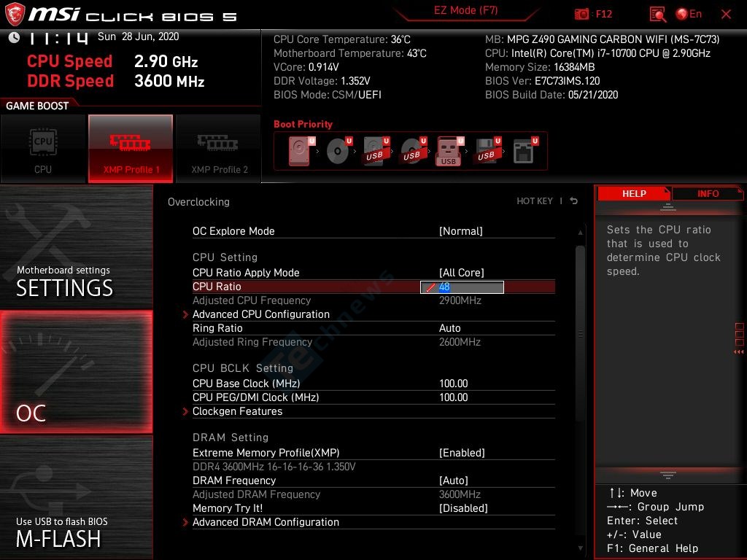Click the date Sun 28 Jun, 2020

click(138, 36)
